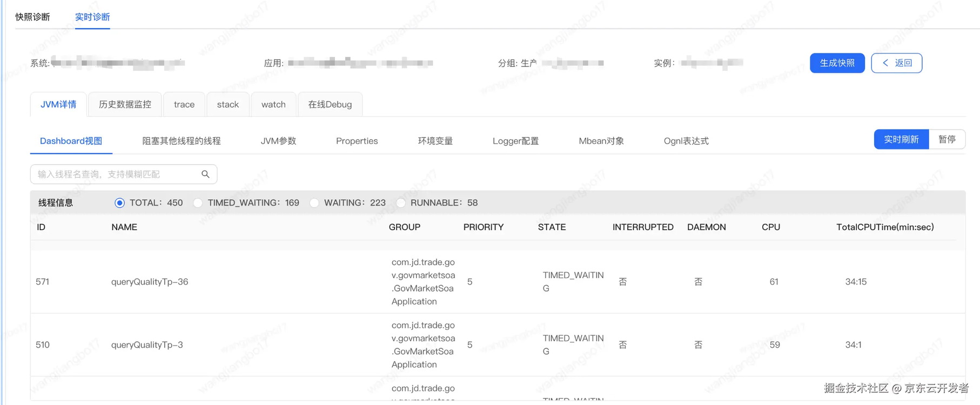Focus the thread name search field
Viewport: 980px width, 405px height.
point(124,174)
